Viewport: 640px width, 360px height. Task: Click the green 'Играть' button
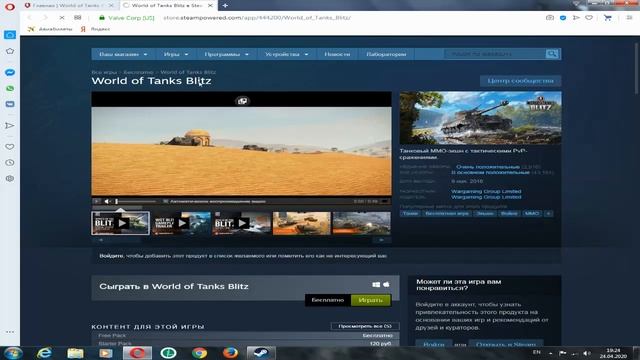point(371,300)
